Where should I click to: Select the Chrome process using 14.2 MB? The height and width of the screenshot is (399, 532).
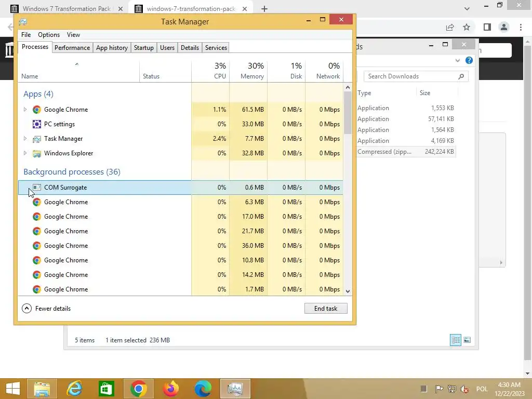tap(180, 275)
